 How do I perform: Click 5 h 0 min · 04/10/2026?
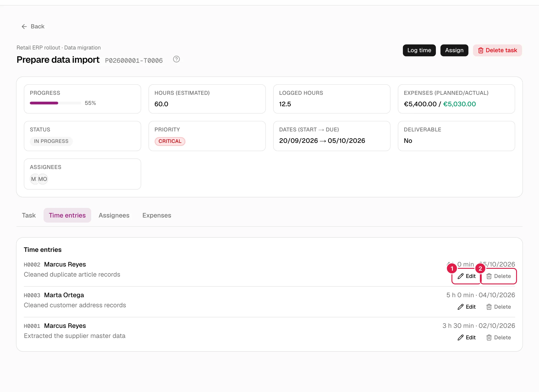(481, 295)
